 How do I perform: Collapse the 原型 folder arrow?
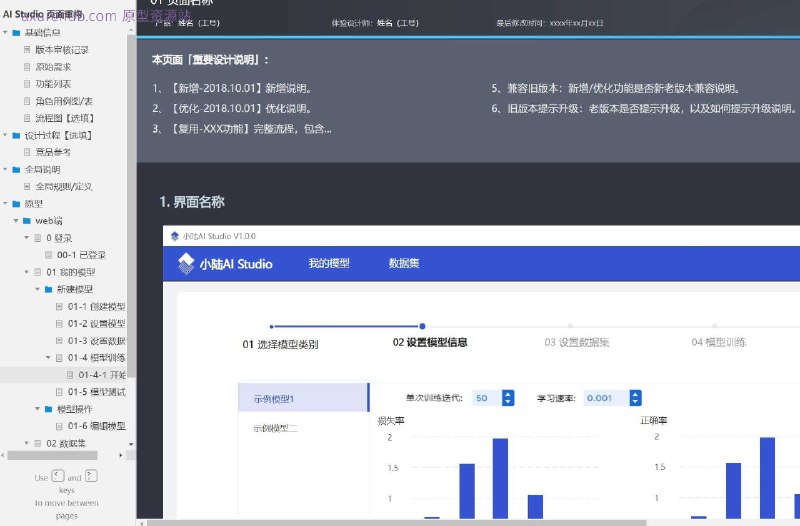click(5, 204)
